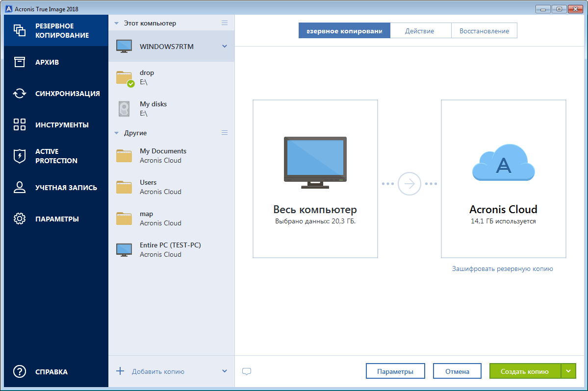Viewport: 588px width, 391px height.
Task: Open the Tools grid icon
Action: tap(20, 124)
